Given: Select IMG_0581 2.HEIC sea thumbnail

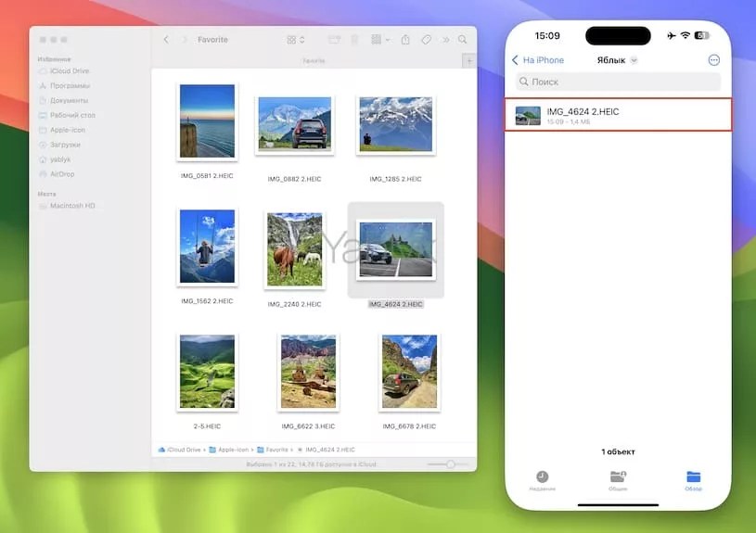Looking at the screenshot, I should pyautogui.click(x=208, y=121).
